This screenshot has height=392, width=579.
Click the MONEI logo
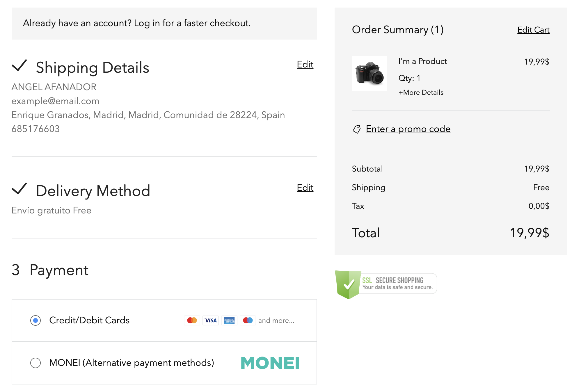coord(270,363)
